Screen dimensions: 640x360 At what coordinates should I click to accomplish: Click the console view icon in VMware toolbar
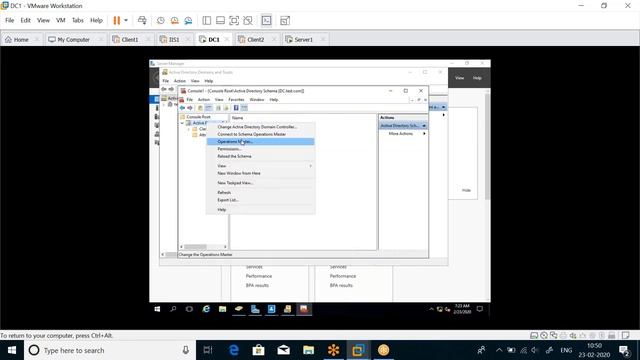pyautogui.click(x=267, y=20)
